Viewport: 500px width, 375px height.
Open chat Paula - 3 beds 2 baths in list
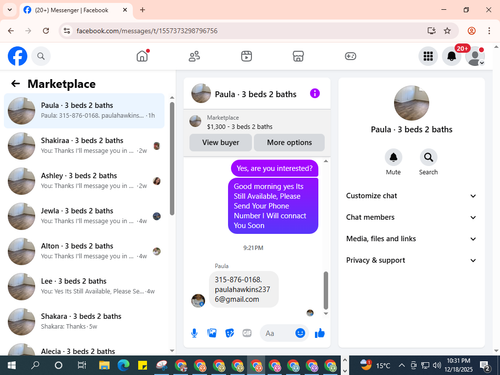click(84, 111)
